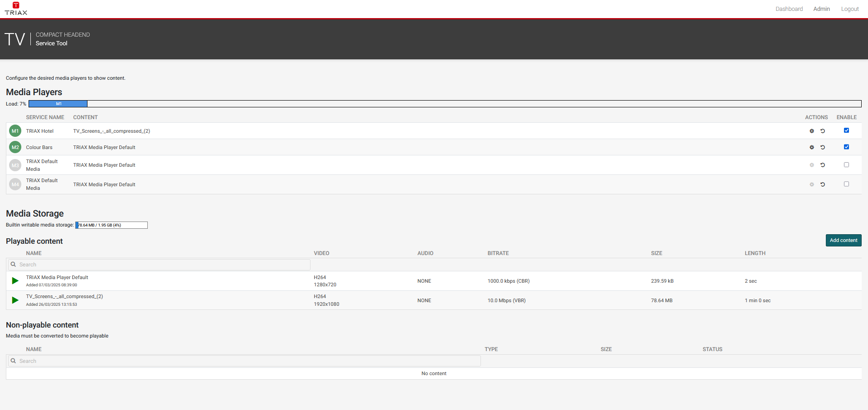Screen dimensions: 868x410
Task: Click the 10.0 Mbps (VBR) bitrate value
Action: point(507,300)
